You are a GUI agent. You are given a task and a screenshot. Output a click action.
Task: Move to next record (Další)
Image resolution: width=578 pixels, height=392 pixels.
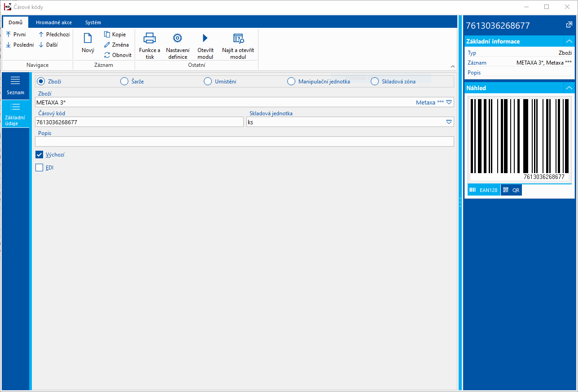pyautogui.click(x=48, y=45)
